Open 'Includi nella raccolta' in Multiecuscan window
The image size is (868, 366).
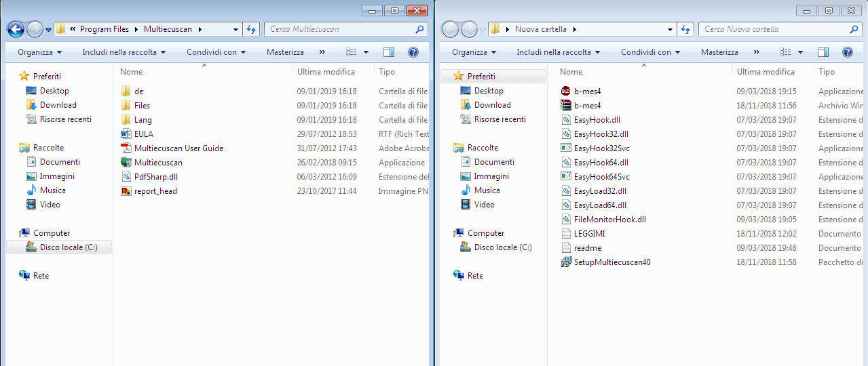point(124,52)
